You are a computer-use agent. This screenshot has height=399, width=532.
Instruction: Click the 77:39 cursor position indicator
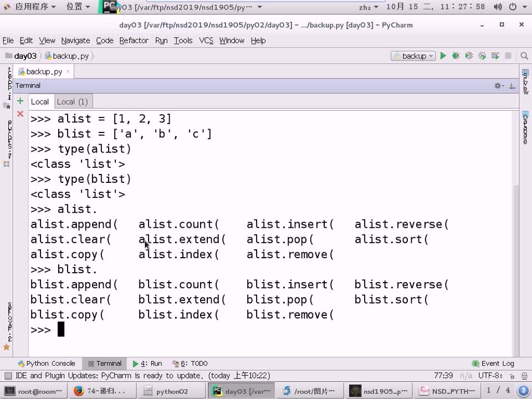443,376
